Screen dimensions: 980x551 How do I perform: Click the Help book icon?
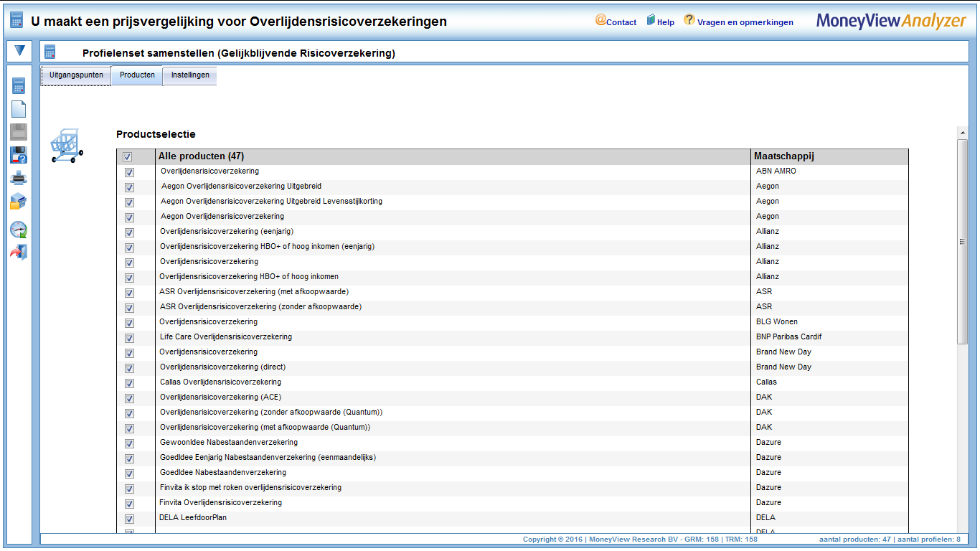click(x=651, y=20)
